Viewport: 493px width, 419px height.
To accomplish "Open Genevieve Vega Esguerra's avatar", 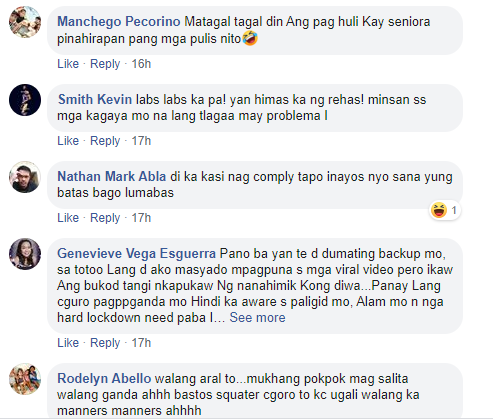I will (x=25, y=254).
